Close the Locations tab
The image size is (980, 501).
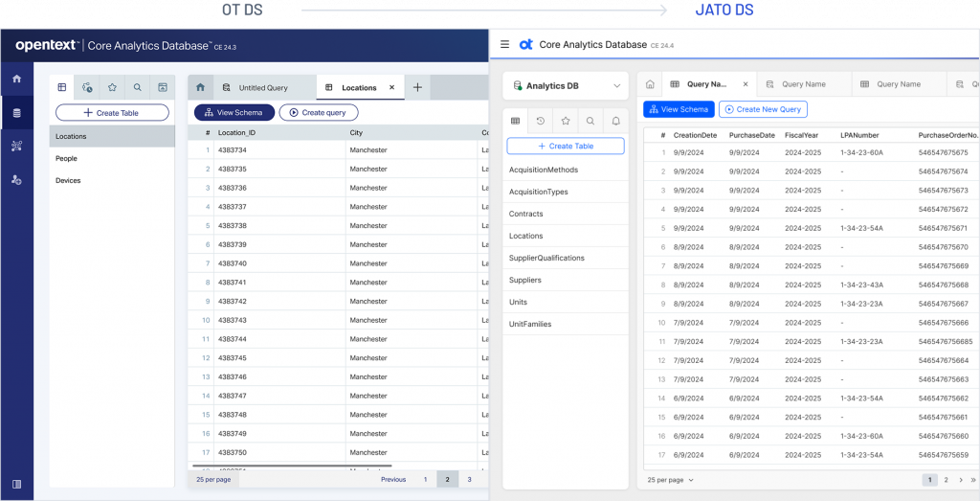(391, 87)
